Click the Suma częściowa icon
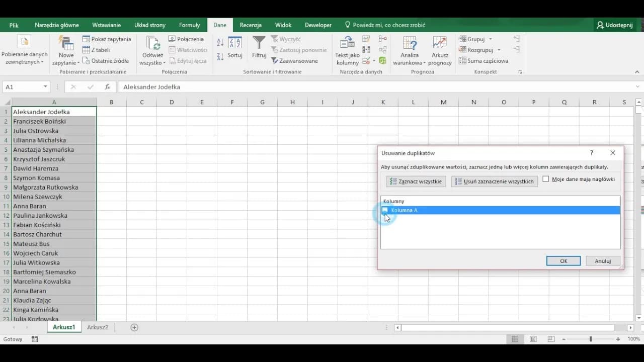The image size is (644, 362). [x=462, y=61]
